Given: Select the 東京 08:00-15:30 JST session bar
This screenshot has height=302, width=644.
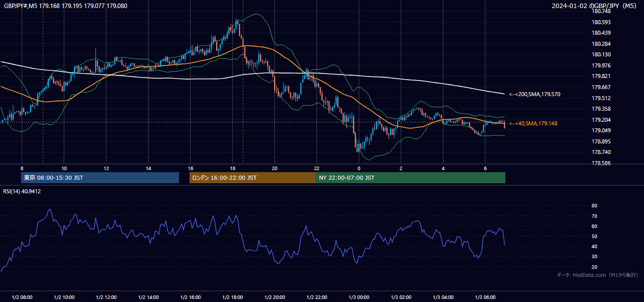Looking at the screenshot, I should [x=100, y=178].
